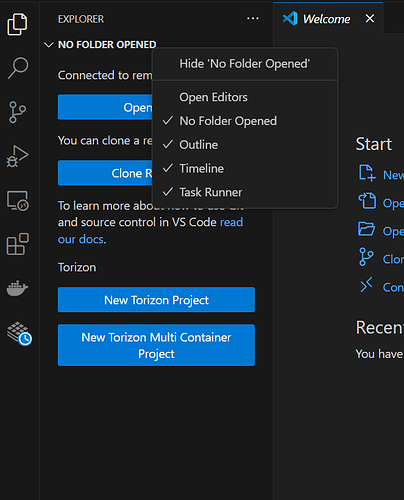Click New Torizon Multi Container Project button
The width and height of the screenshot is (404, 500).
click(x=156, y=345)
